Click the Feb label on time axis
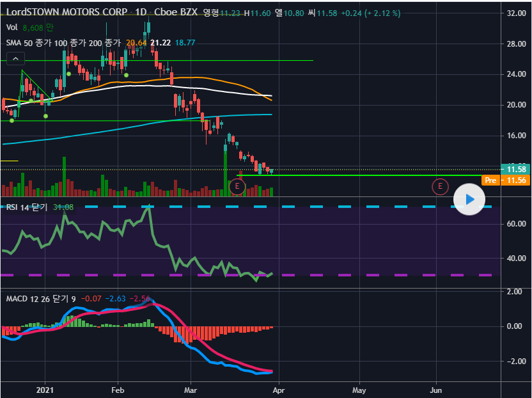This screenshot has height=398, width=532. click(117, 389)
